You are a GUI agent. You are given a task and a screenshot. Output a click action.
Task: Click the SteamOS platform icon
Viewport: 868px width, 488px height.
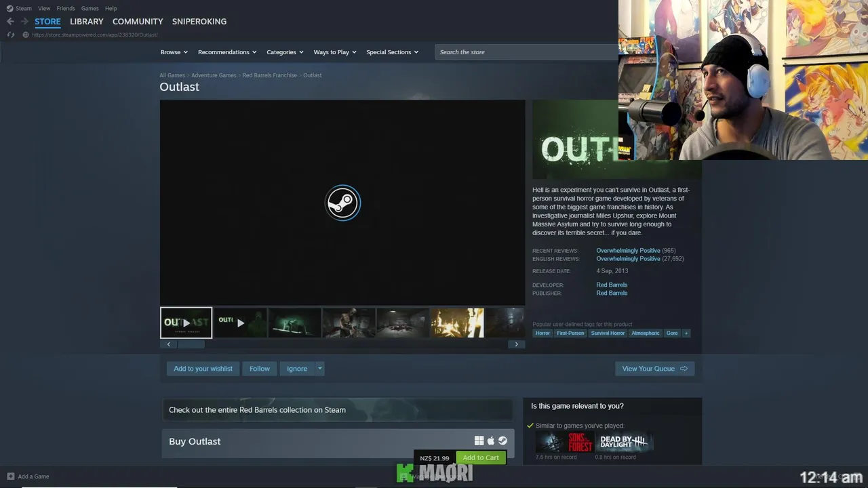pyautogui.click(x=502, y=441)
